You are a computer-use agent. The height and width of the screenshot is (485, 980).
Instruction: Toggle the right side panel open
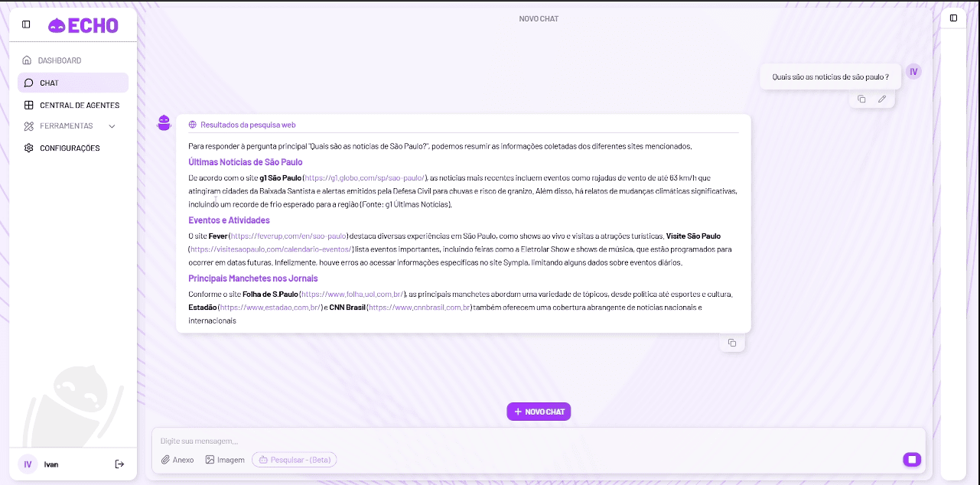coord(952,18)
